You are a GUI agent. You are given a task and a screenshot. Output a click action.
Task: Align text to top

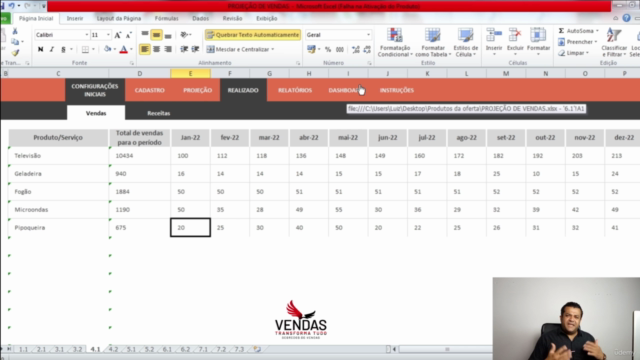(x=145, y=35)
